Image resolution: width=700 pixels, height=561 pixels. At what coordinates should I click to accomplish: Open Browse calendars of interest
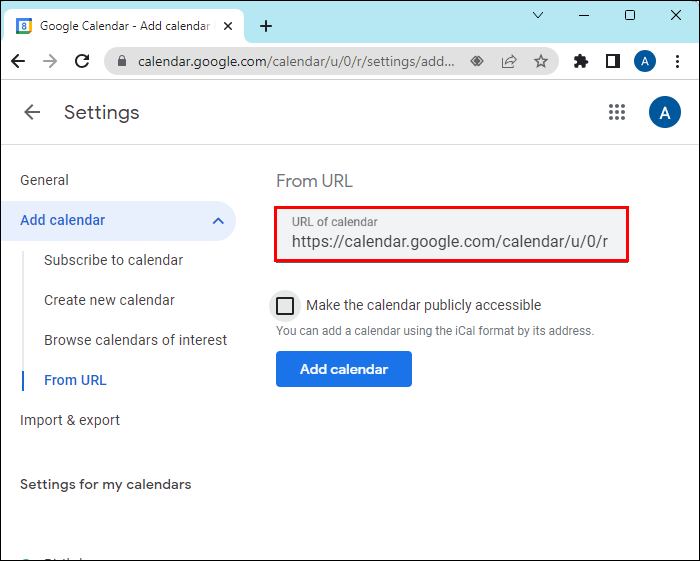pyautogui.click(x=135, y=340)
